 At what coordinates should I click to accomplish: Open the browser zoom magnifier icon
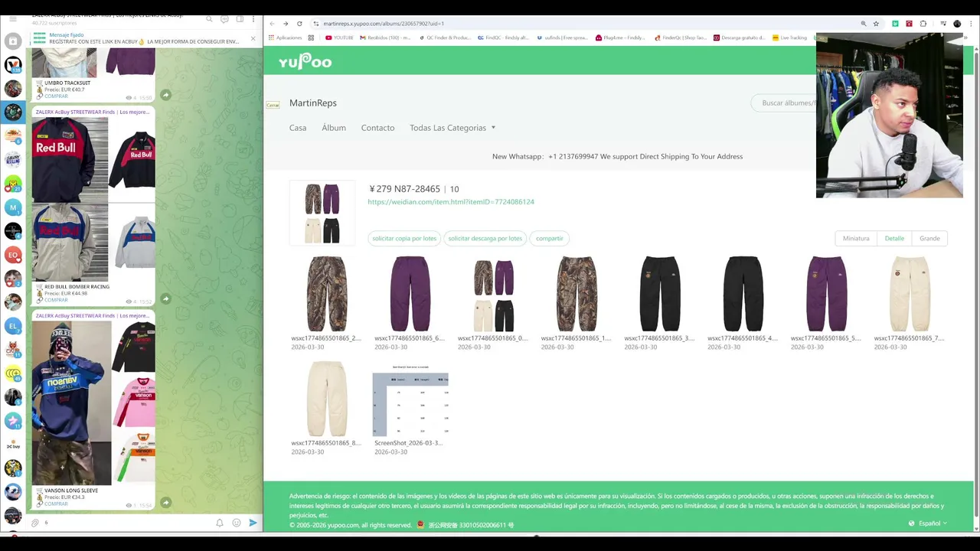coord(864,24)
